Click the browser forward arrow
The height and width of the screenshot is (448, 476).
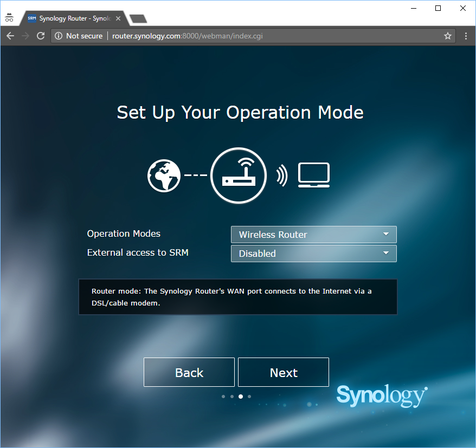25,36
